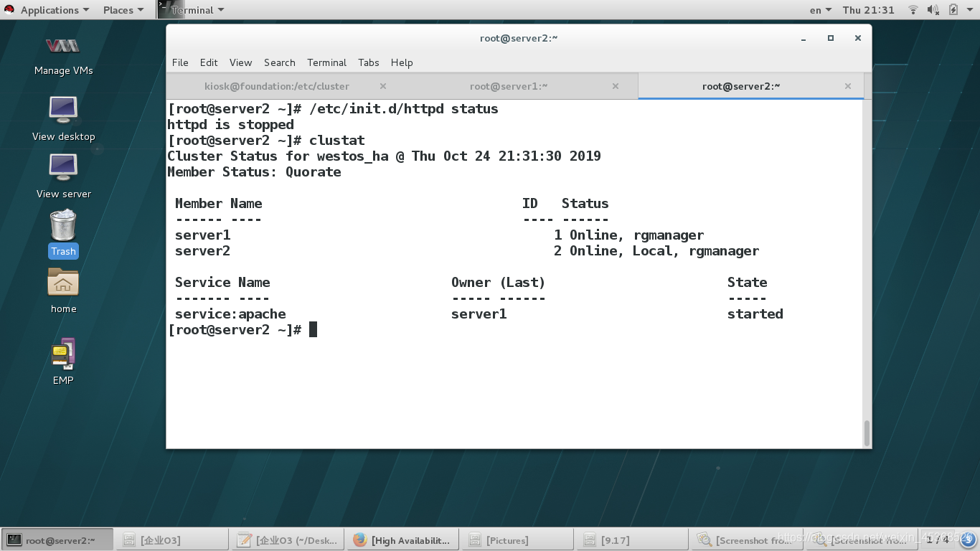Screen dimensions: 980x551
Task: Open the en input language dropdown
Action: pyautogui.click(x=821, y=10)
